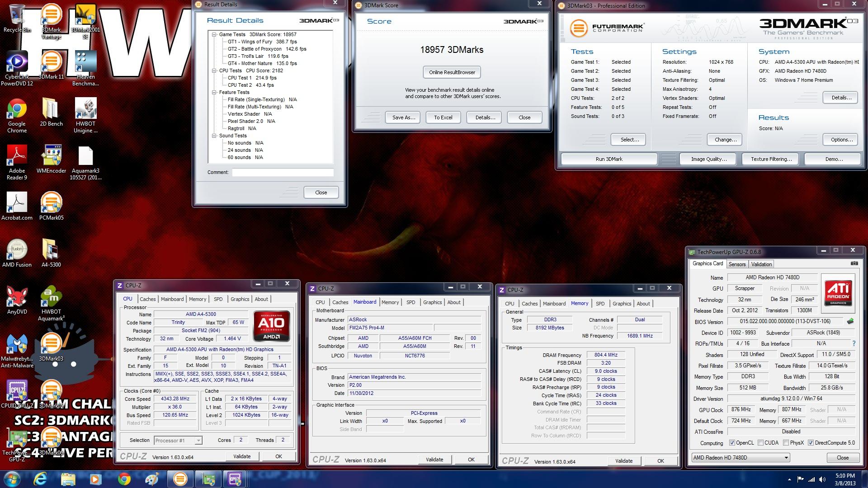This screenshot has height=488, width=868.
Task: Open 3DMark 11 desktop shortcut
Action: tap(51, 65)
